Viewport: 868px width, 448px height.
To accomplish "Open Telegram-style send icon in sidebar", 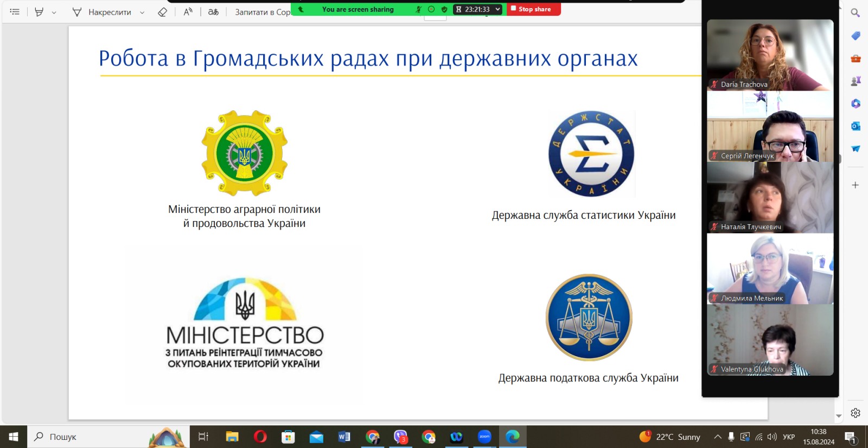I will coord(856,149).
